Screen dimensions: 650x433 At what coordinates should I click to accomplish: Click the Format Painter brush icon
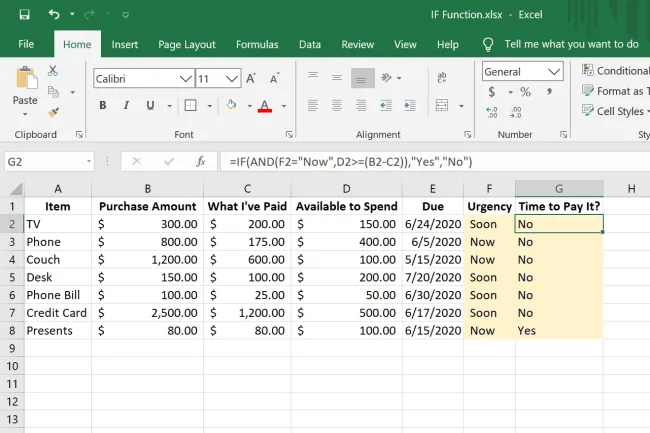click(53, 112)
